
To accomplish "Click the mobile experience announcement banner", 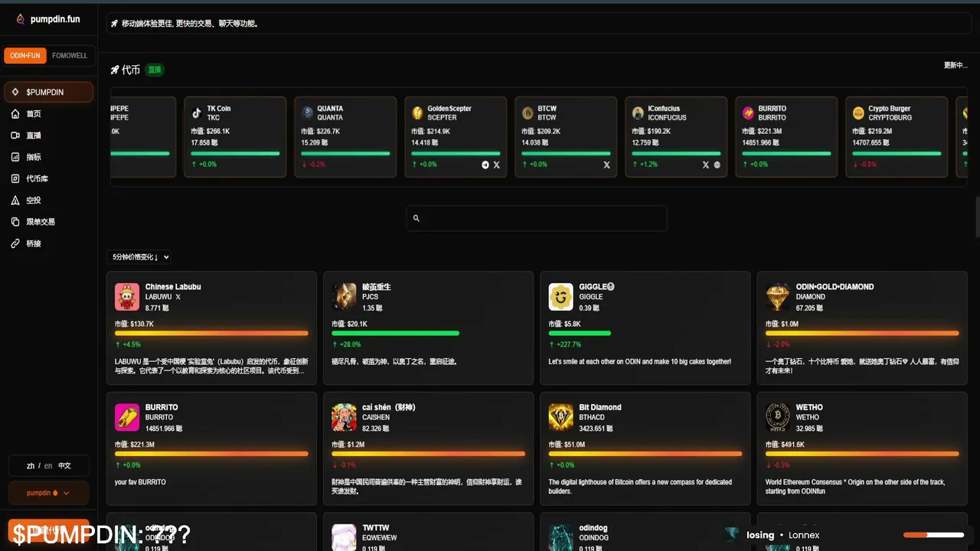I will tap(538, 24).
